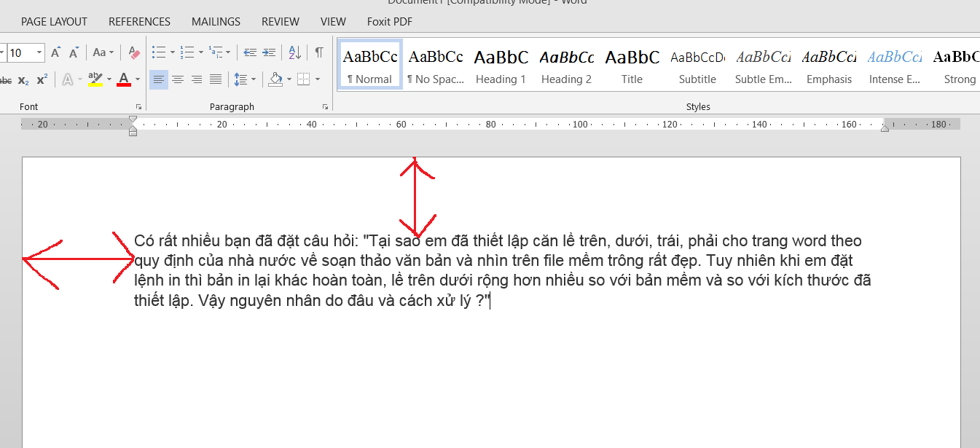Viewport: 980px width, 448px height.
Task: Apply subscript formatting
Action: (23, 79)
